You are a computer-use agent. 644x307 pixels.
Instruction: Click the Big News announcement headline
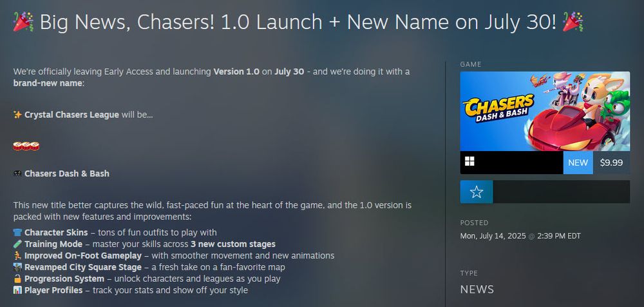(x=298, y=22)
